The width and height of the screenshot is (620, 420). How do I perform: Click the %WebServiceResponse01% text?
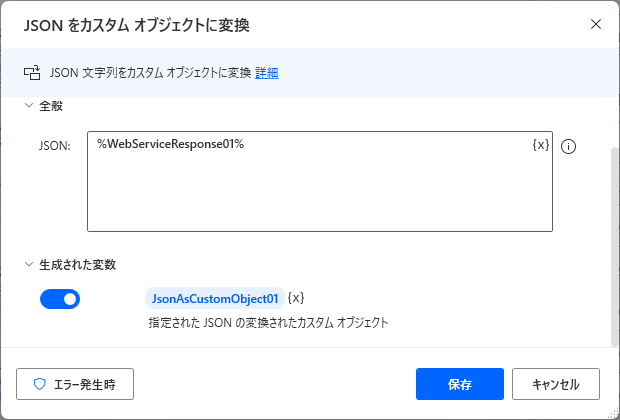coord(171,144)
